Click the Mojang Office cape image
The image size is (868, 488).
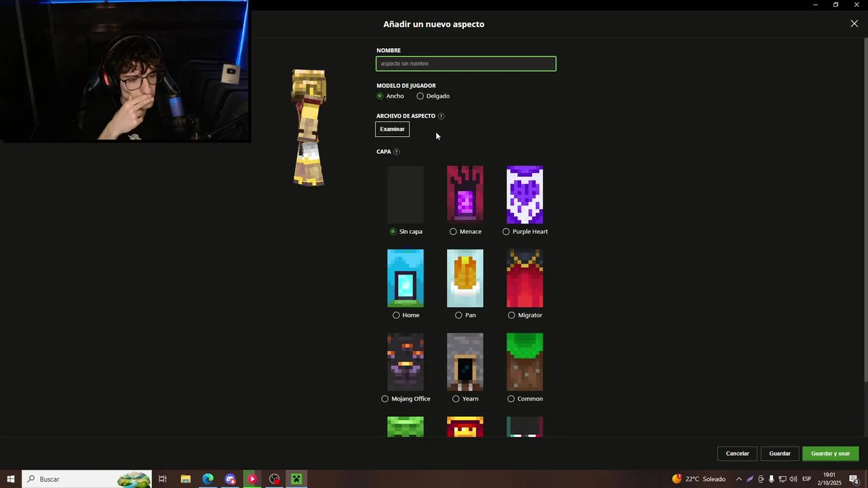[406, 362]
